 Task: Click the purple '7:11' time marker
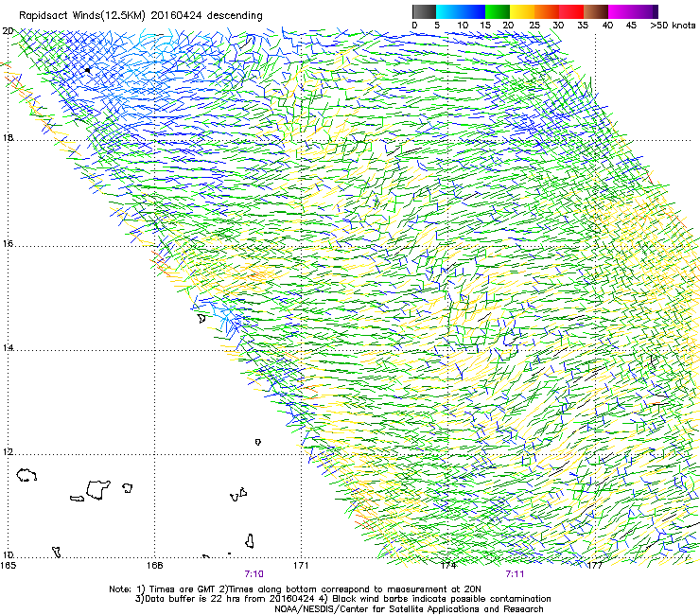coord(515,574)
